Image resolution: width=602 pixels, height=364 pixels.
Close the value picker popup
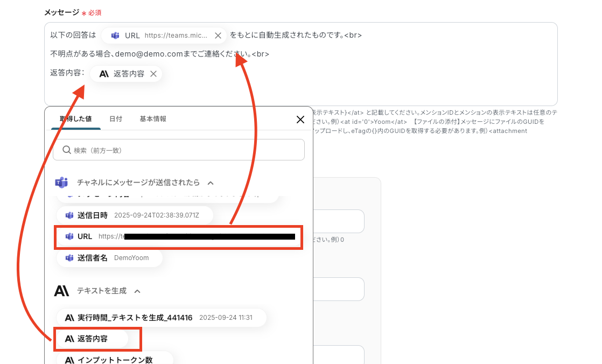coord(300,120)
